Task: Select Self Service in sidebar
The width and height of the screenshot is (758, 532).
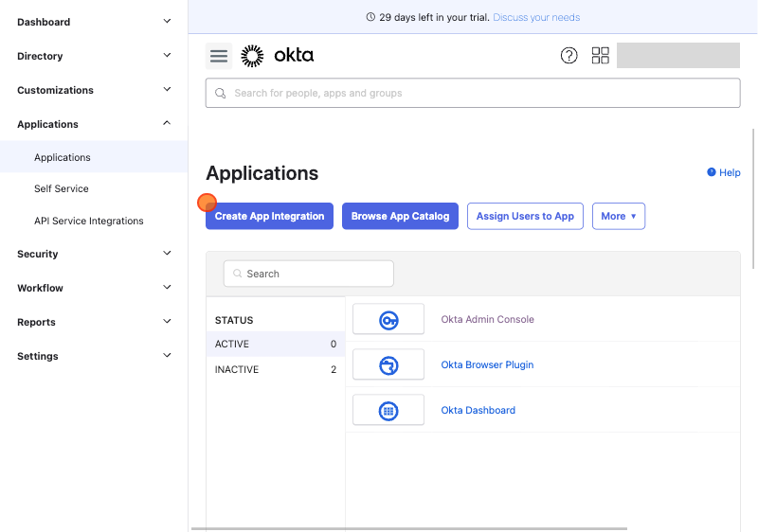Action: click(x=62, y=188)
